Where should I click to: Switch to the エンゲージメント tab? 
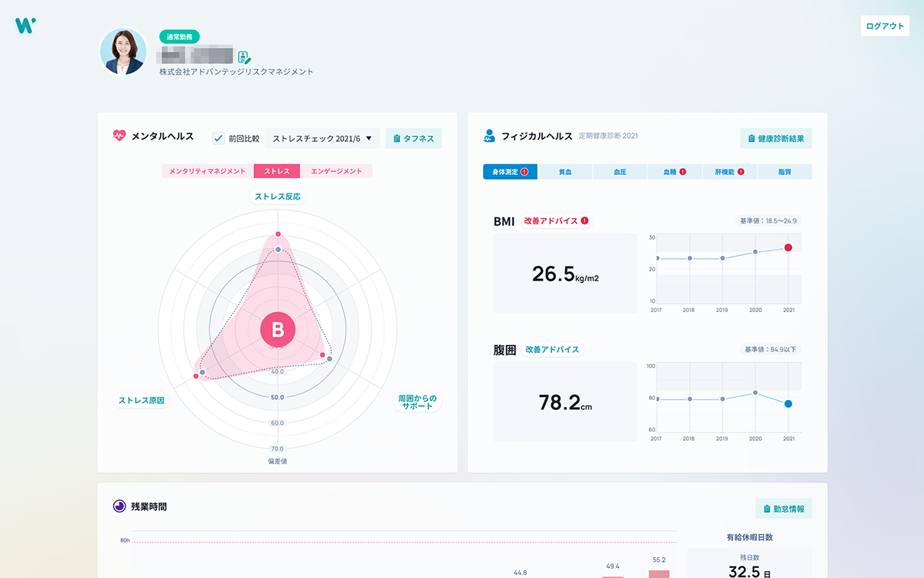336,171
